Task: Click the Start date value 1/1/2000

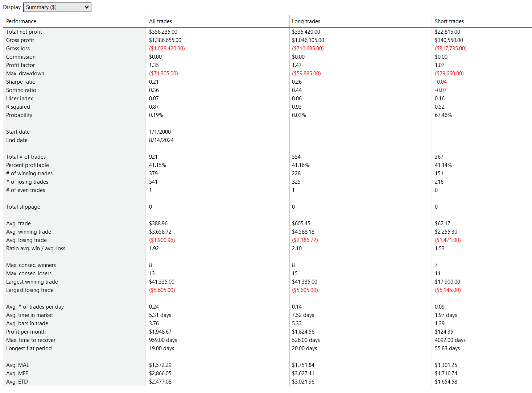Action: coord(160,132)
